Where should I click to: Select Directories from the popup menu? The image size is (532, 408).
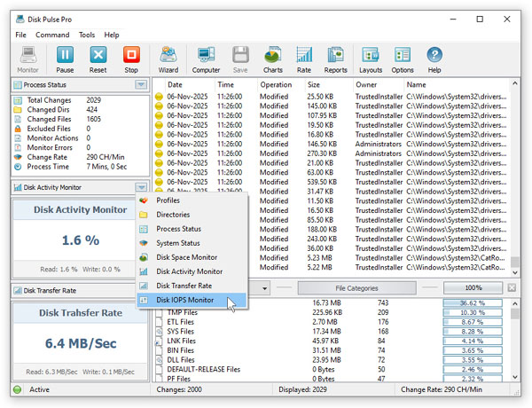192,215
